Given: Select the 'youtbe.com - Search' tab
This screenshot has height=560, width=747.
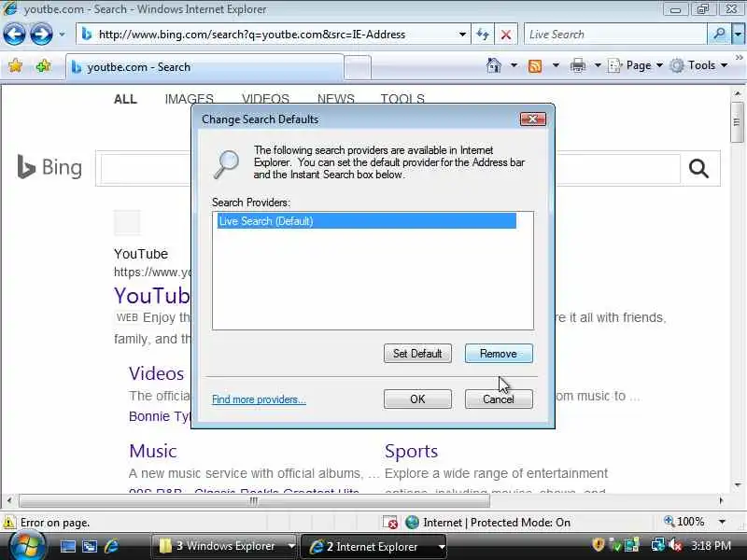Looking at the screenshot, I should tap(204, 67).
